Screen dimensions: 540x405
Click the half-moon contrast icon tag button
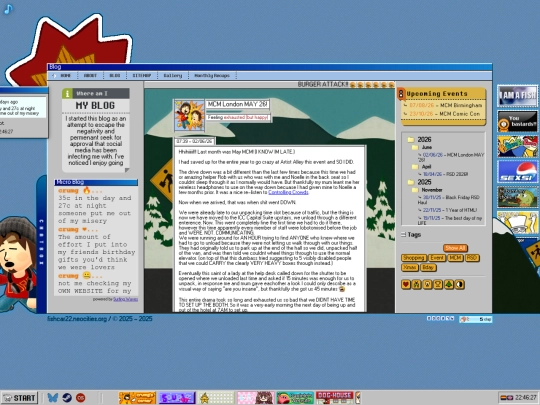pyautogui.click(x=459, y=284)
